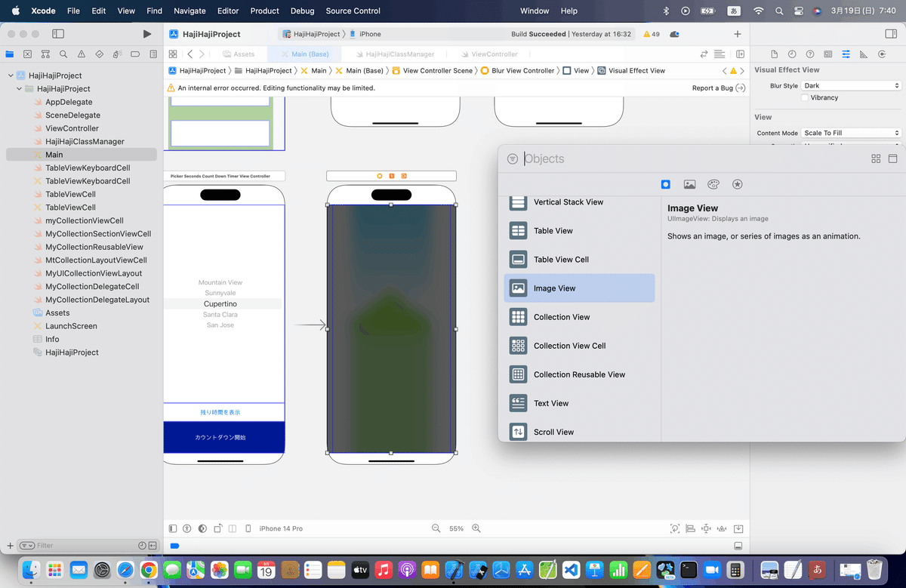Image resolution: width=906 pixels, height=588 pixels.
Task: Open the Test navigator diamond icon
Action: pyautogui.click(x=100, y=54)
